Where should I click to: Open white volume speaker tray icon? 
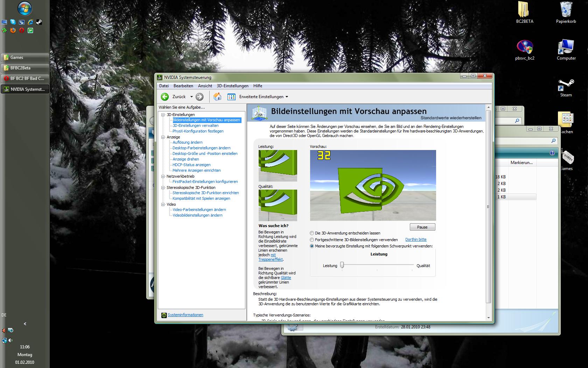tap(10, 340)
